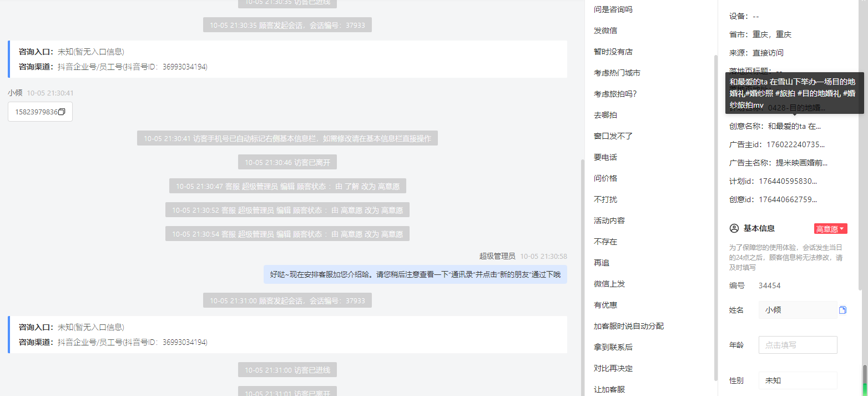The height and width of the screenshot is (396, 868).
Task: Click the 创意名称 value 和最爱的ta 在...
Action: click(x=794, y=126)
